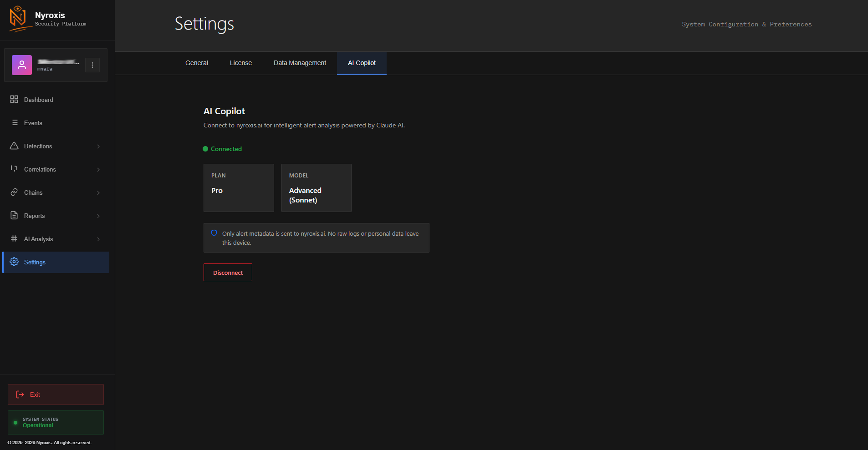Open Dashboard from the sidebar
The image size is (868, 450).
(x=56, y=100)
